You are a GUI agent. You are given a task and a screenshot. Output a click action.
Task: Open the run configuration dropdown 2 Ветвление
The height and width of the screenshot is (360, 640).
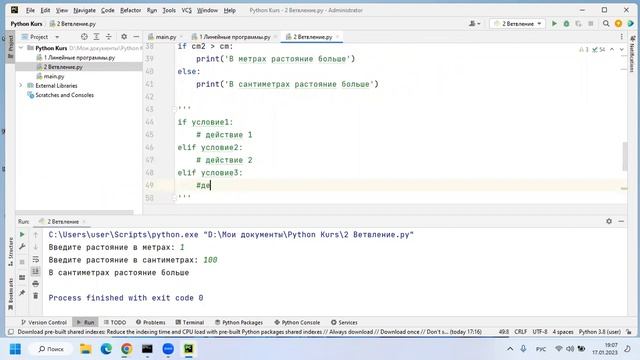pyautogui.click(x=518, y=24)
